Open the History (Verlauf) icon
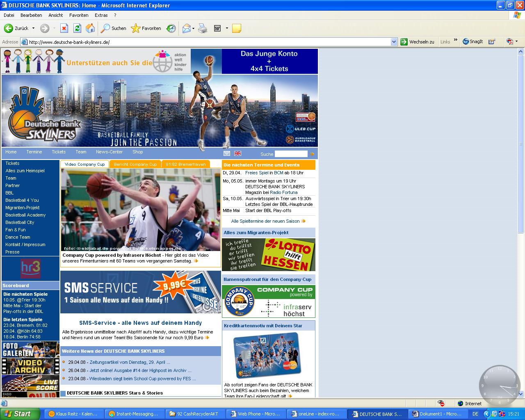Viewport: 525px width, 420px height. pyautogui.click(x=171, y=28)
